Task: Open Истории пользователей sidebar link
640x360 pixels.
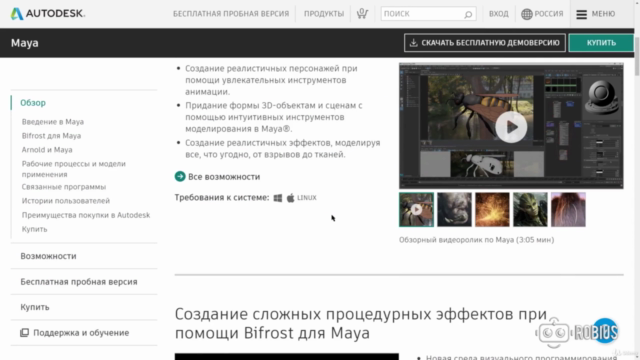Action: 66,201
